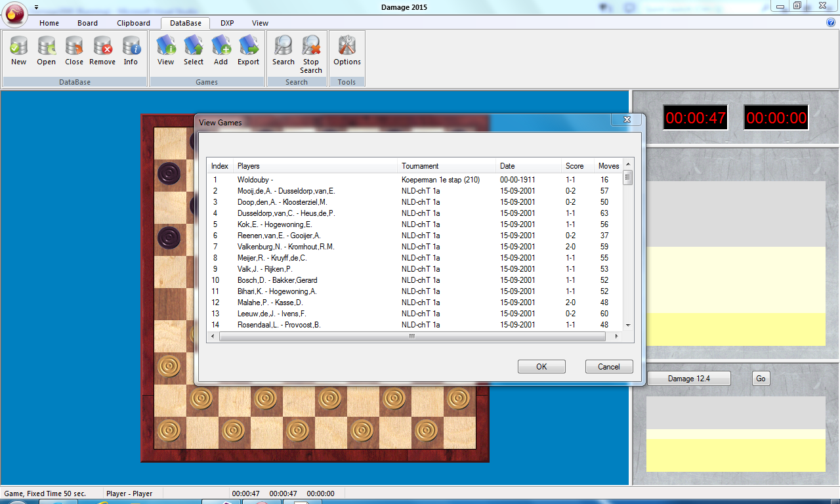The width and height of the screenshot is (840, 504).
Task: Open the DXP ribbon tab
Action: click(x=227, y=23)
